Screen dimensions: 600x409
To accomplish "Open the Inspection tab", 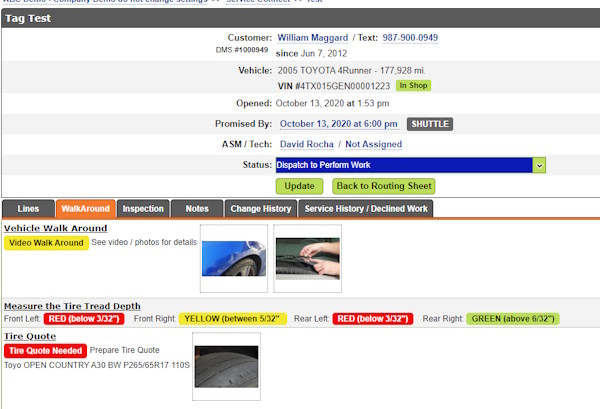I will (143, 208).
